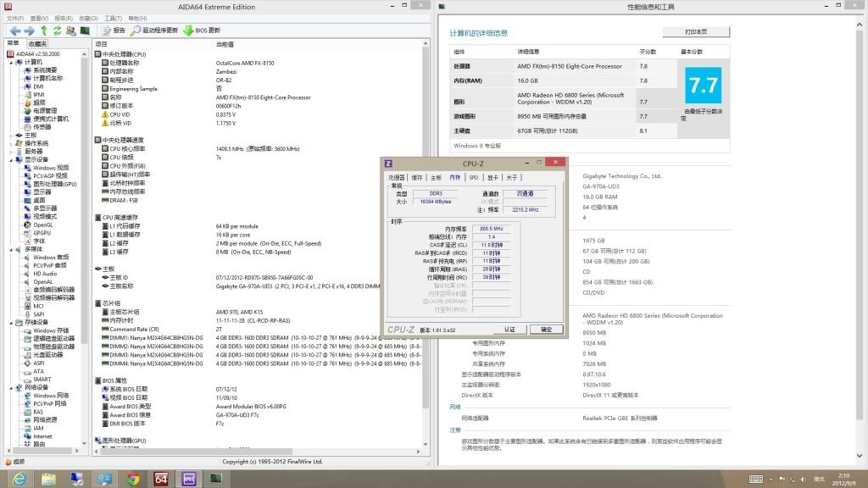Select OpenGL in the display tree

pyautogui.click(x=42, y=225)
